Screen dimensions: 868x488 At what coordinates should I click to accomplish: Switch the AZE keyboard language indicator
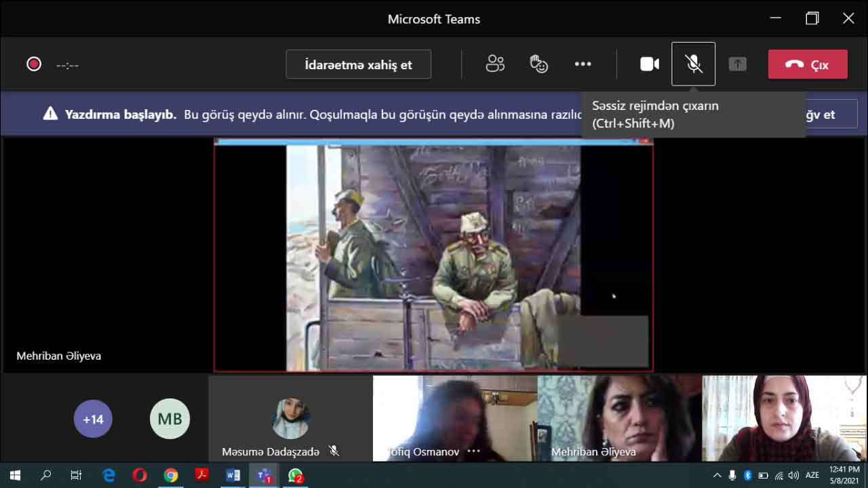[812, 475]
